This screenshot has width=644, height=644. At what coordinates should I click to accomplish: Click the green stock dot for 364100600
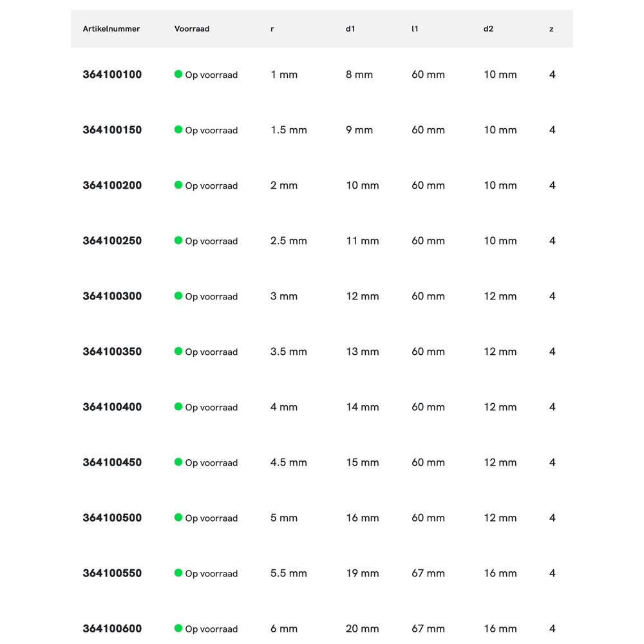(x=178, y=628)
